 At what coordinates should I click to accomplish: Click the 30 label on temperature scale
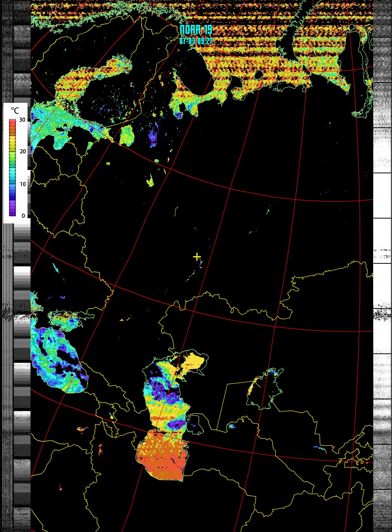click(23, 120)
